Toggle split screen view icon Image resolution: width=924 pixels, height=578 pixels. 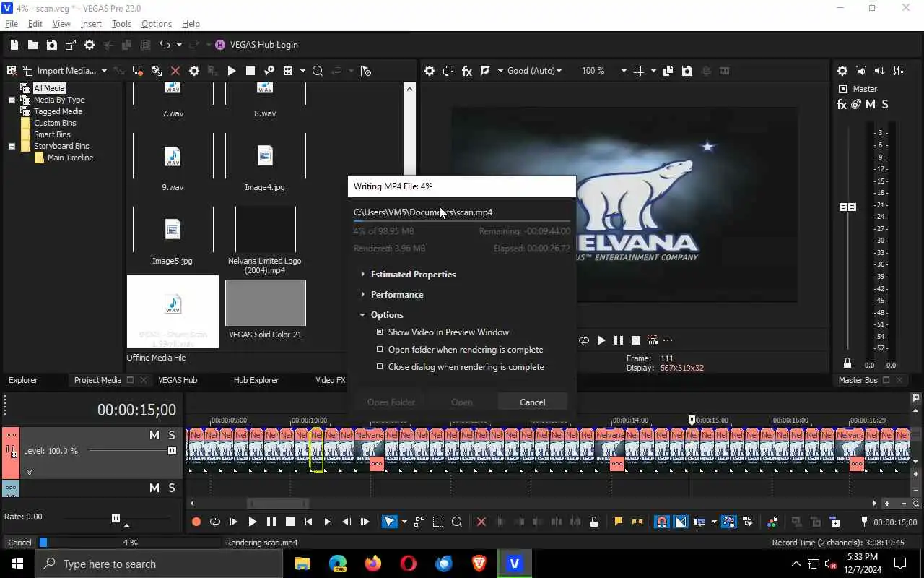(486, 71)
